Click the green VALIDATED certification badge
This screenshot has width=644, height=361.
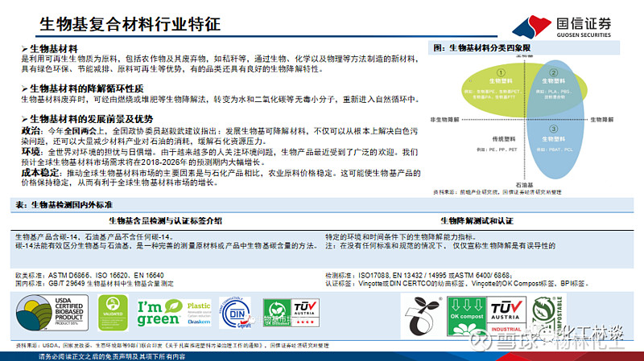[x=113, y=313]
